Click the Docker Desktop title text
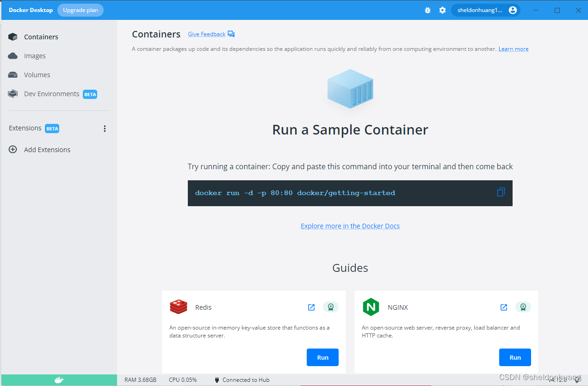Viewport: 588px width, 386px height. 31,10
